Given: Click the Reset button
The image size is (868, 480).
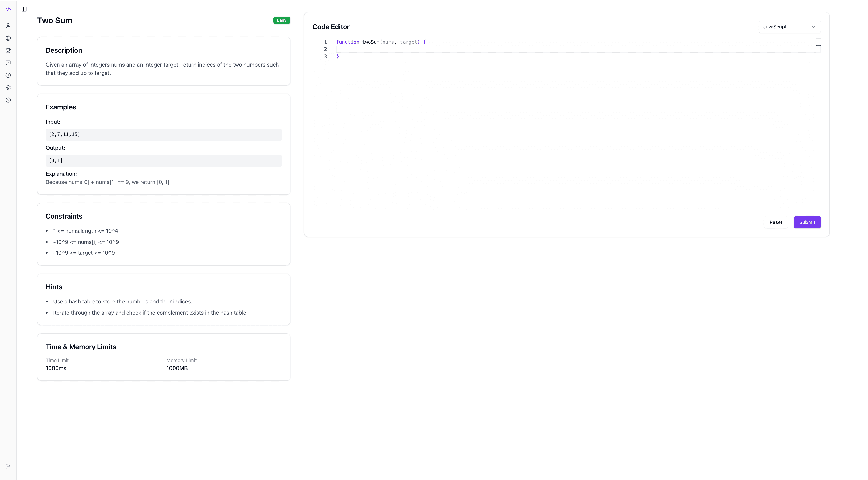Looking at the screenshot, I should [x=776, y=222].
